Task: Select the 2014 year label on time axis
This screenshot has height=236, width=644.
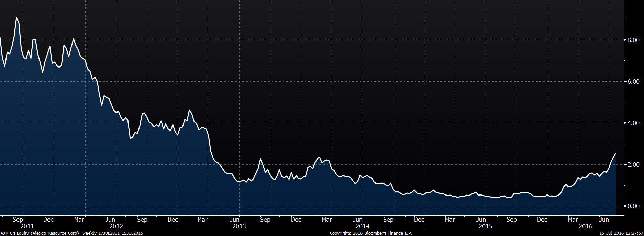Action: pos(363,226)
